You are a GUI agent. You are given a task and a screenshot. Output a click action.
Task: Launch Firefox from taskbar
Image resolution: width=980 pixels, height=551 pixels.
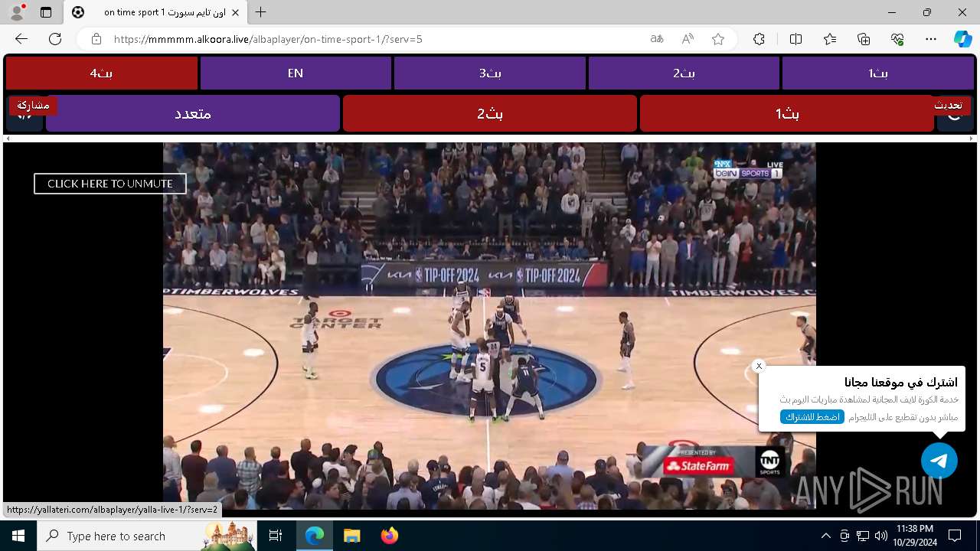(389, 536)
